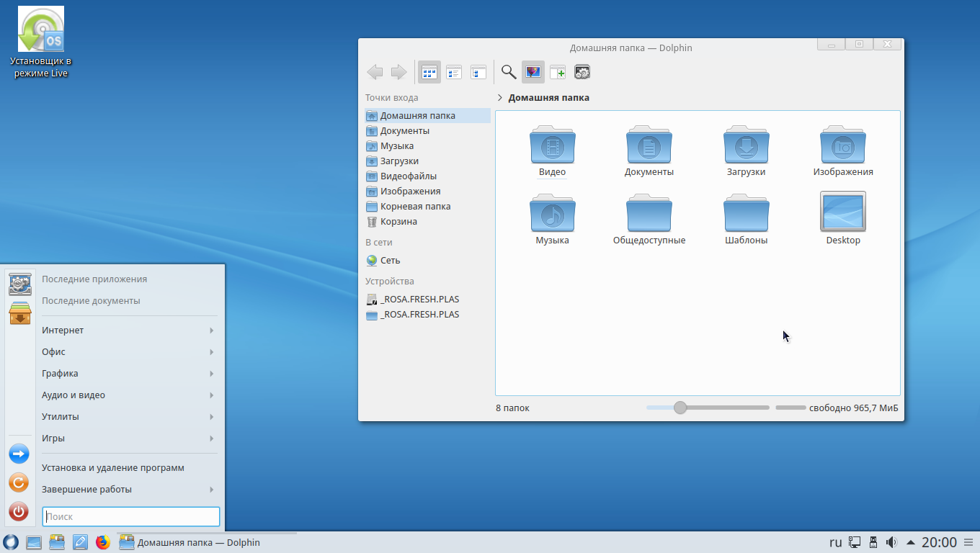The image size is (980, 553).
Task: Select the Шаблоны folder icon
Action: pyautogui.click(x=746, y=213)
